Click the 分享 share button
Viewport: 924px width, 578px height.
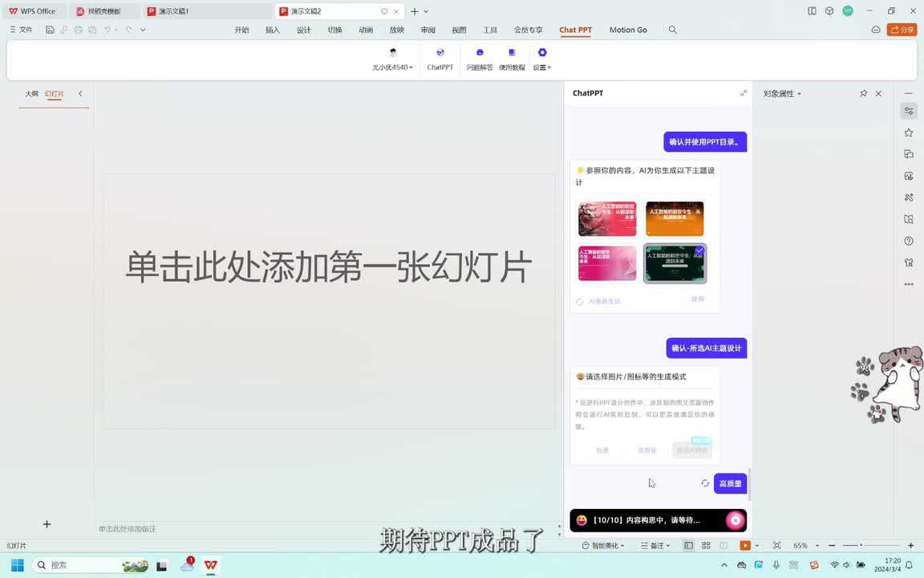[902, 30]
